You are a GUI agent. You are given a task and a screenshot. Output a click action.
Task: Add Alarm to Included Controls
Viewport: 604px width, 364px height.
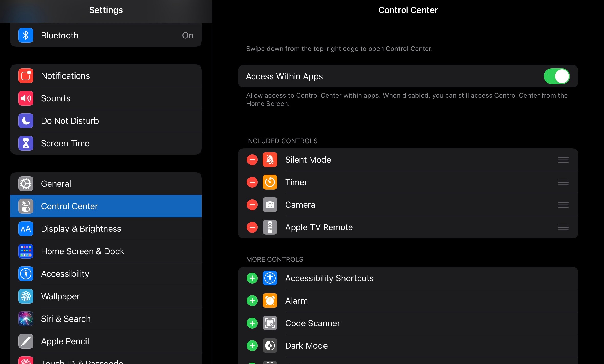coord(252,300)
